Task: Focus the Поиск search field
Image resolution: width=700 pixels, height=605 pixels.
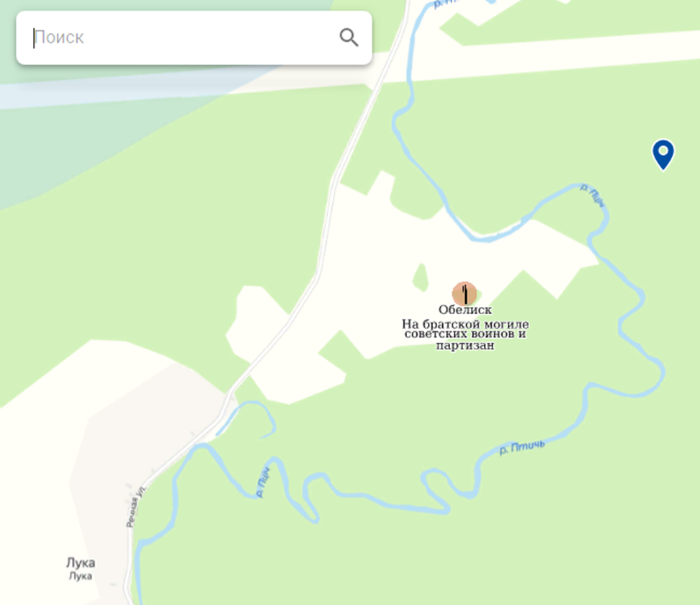Action: [x=194, y=38]
